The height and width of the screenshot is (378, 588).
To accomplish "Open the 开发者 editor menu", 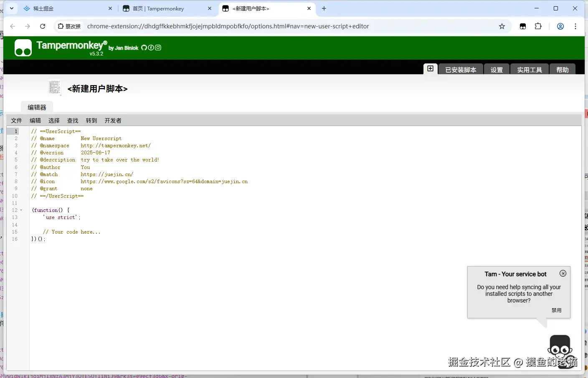I will click(x=113, y=121).
